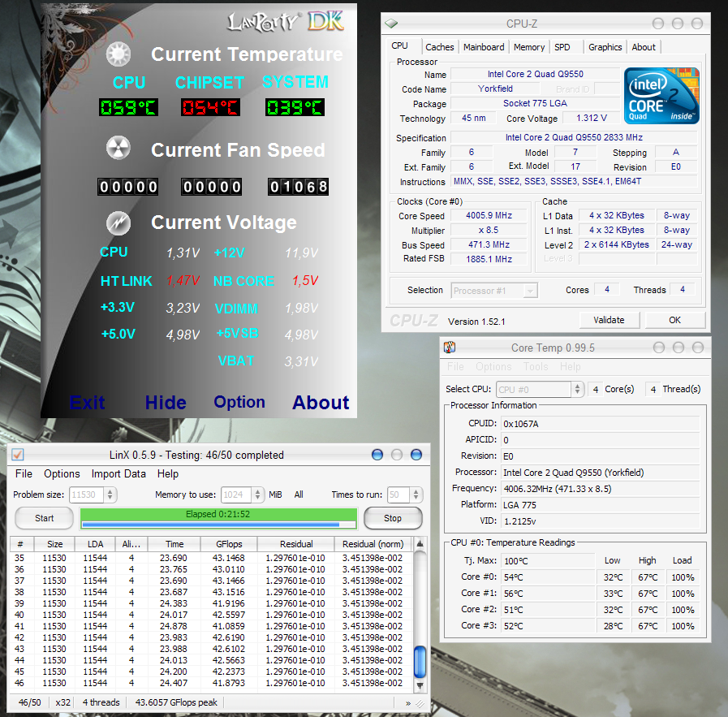Click Hide in the LanParty monitor
Image resolution: width=728 pixels, height=717 pixels.
pyautogui.click(x=166, y=402)
